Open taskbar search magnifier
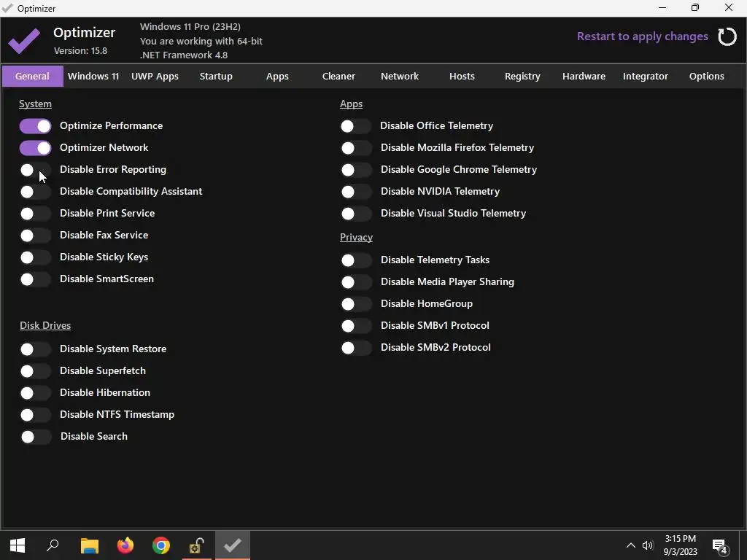 (x=53, y=545)
